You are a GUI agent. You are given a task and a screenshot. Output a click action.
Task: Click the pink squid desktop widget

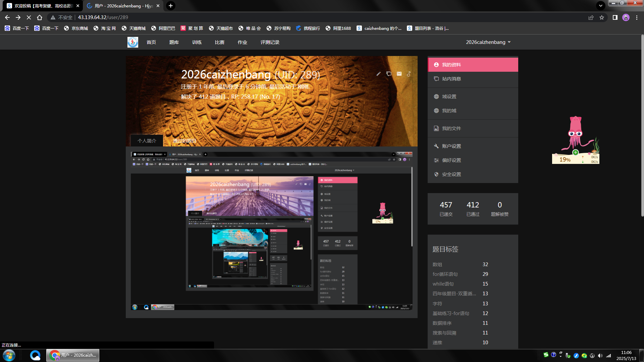point(576,133)
